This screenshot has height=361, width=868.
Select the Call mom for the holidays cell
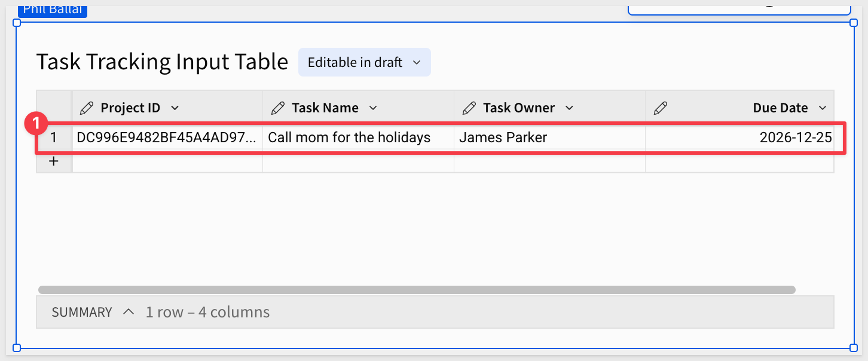point(358,137)
